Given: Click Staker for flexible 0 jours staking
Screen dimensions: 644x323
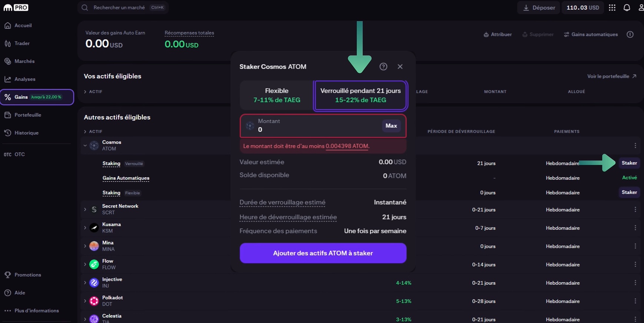Looking at the screenshot, I should tap(629, 192).
